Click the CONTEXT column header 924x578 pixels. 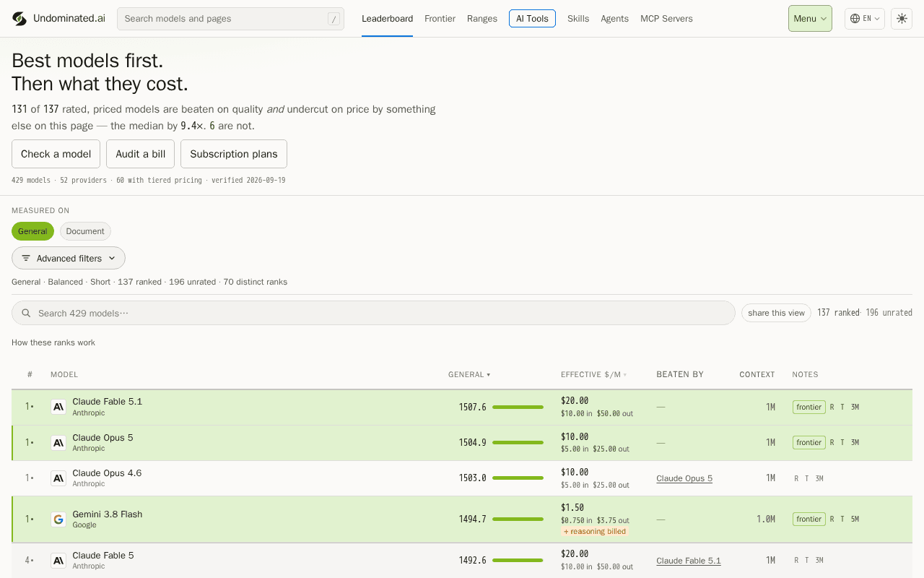(757, 374)
